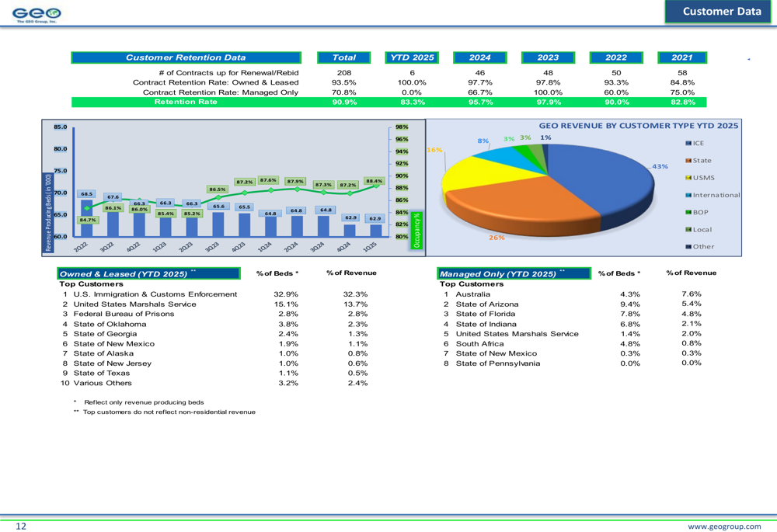Select the USMS legend color swatch

click(x=688, y=178)
